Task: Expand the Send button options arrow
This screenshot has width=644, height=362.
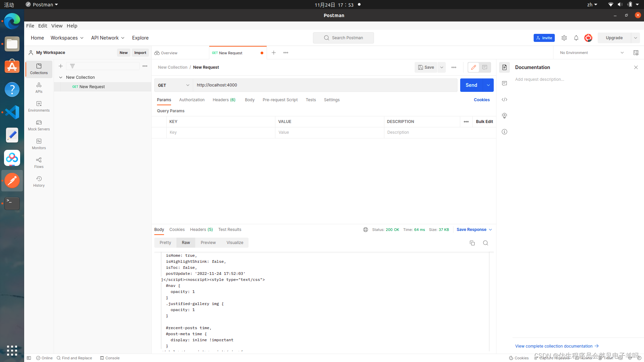Action: (488, 85)
